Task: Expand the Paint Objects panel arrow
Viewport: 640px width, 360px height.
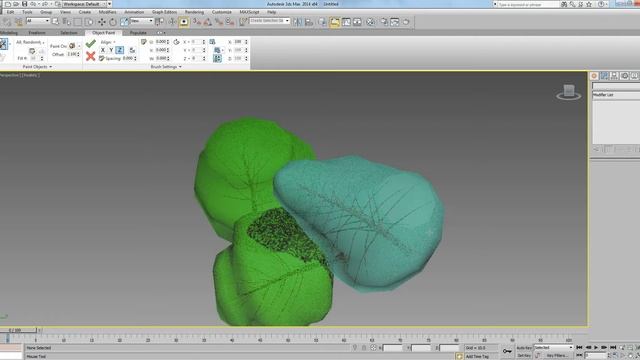Action: pos(51,67)
